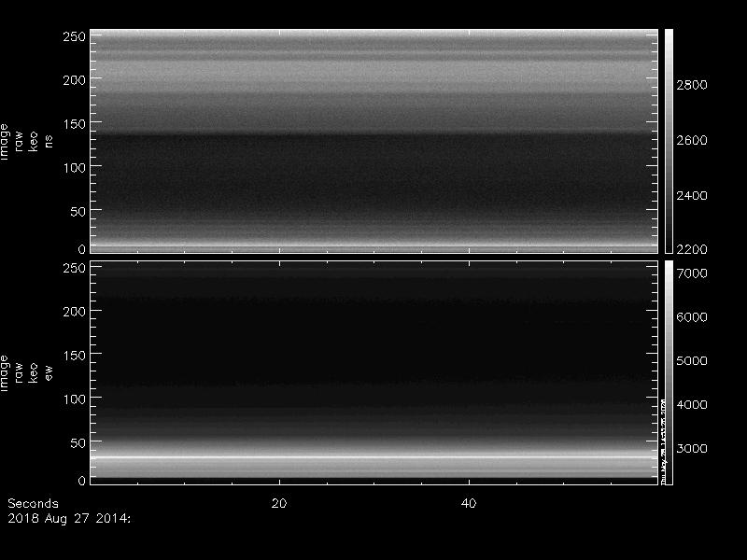Click the '5000' colorbar value

(x=692, y=361)
